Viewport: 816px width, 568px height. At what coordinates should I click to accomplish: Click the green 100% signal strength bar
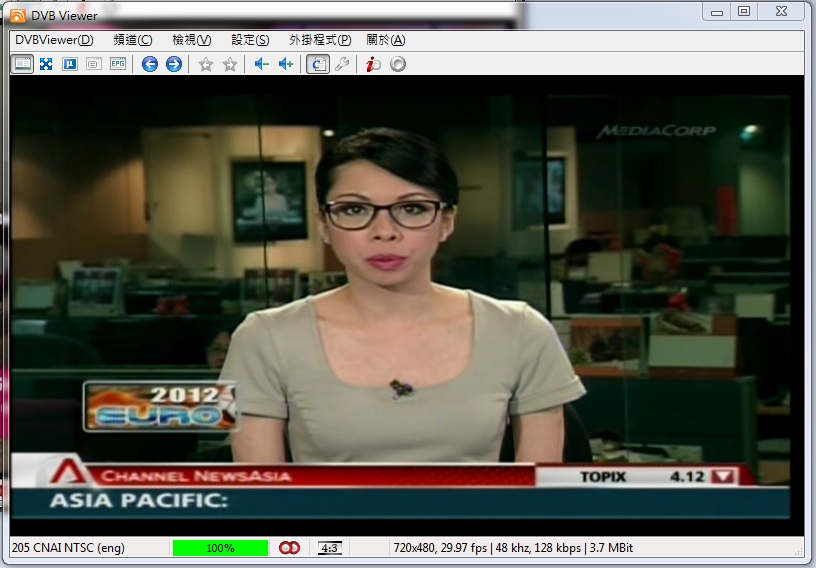(x=220, y=548)
